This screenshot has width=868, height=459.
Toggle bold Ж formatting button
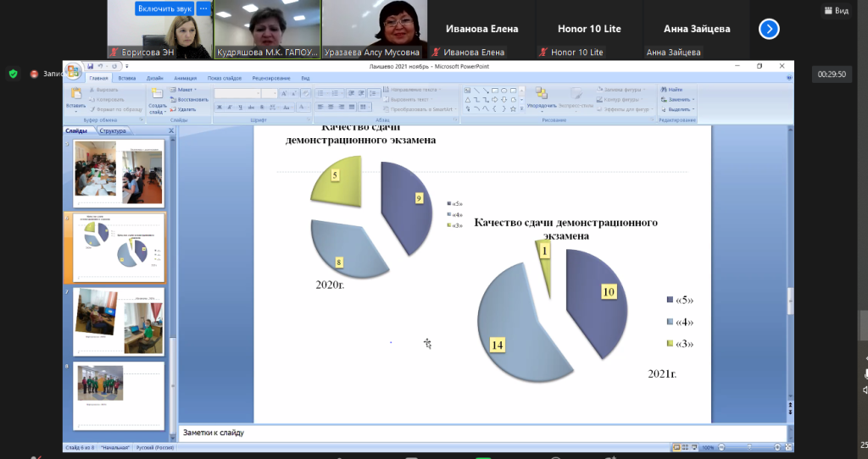point(220,108)
